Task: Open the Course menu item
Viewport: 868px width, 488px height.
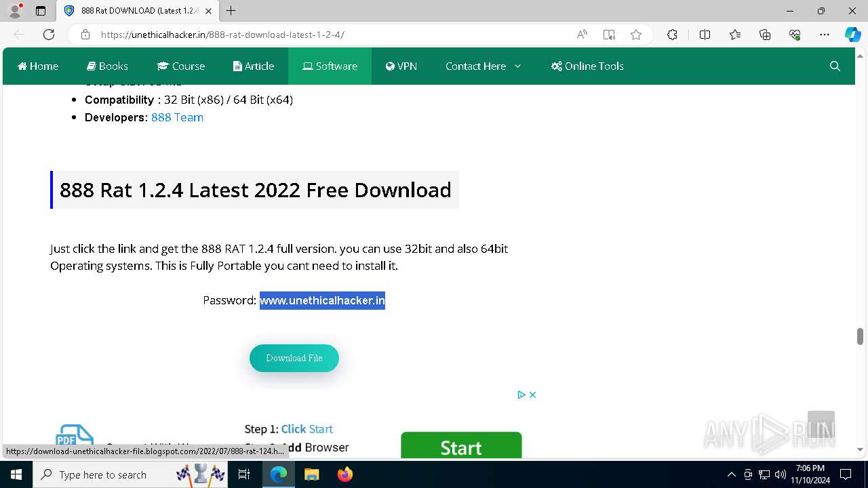Action: click(x=180, y=66)
